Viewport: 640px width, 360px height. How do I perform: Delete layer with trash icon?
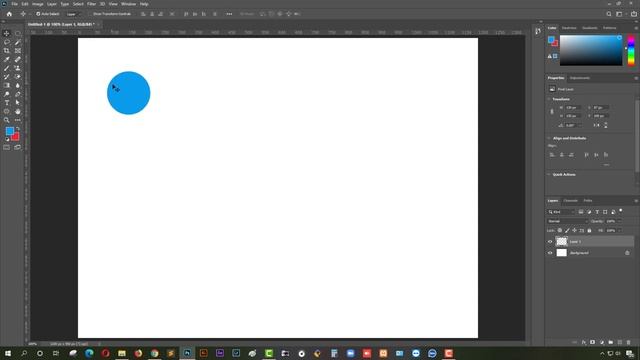pos(629,342)
